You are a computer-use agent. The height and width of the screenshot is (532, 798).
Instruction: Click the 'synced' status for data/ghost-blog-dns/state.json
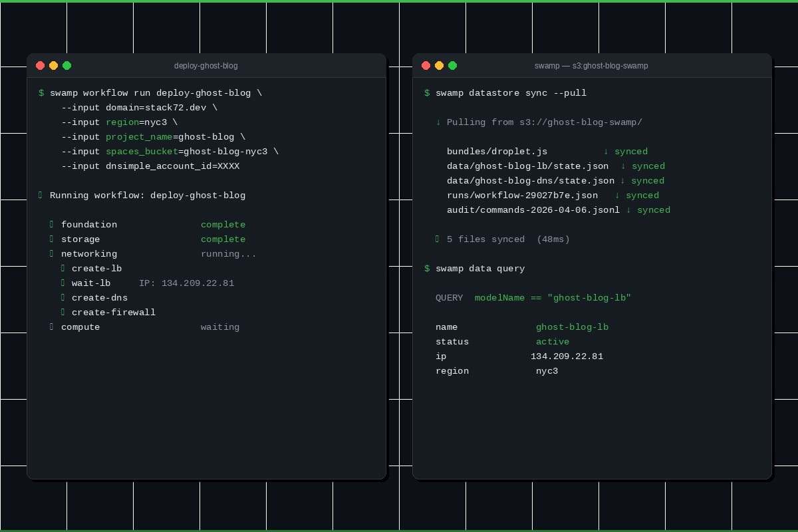(647, 180)
